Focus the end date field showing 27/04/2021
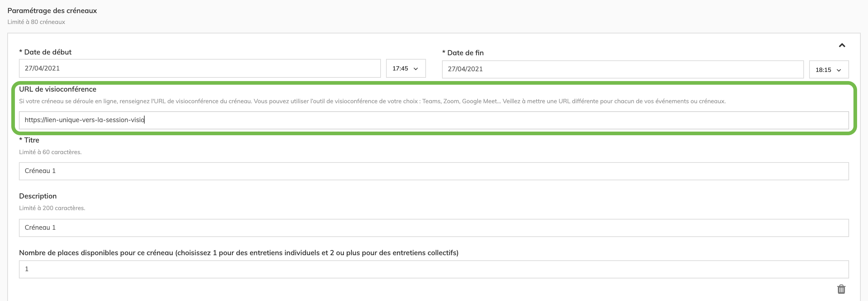Viewport: 868px width, 301px height. [622, 69]
